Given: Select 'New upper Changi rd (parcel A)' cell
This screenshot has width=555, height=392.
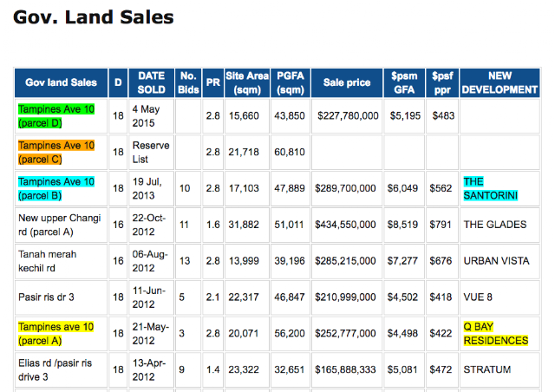Looking at the screenshot, I should [x=60, y=225].
